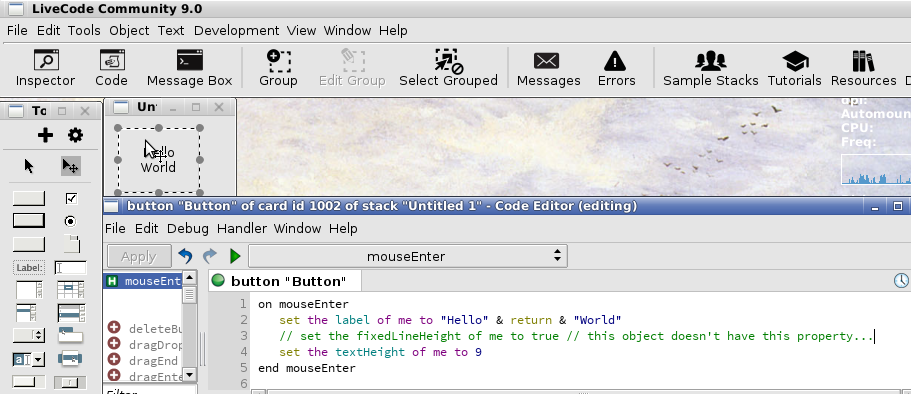Open the Tools menu

point(84,30)
